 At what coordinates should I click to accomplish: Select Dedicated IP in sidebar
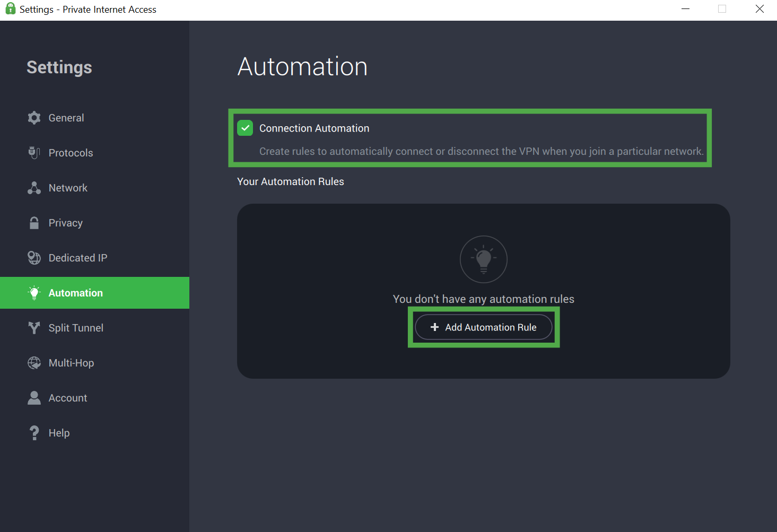(94, 258)
